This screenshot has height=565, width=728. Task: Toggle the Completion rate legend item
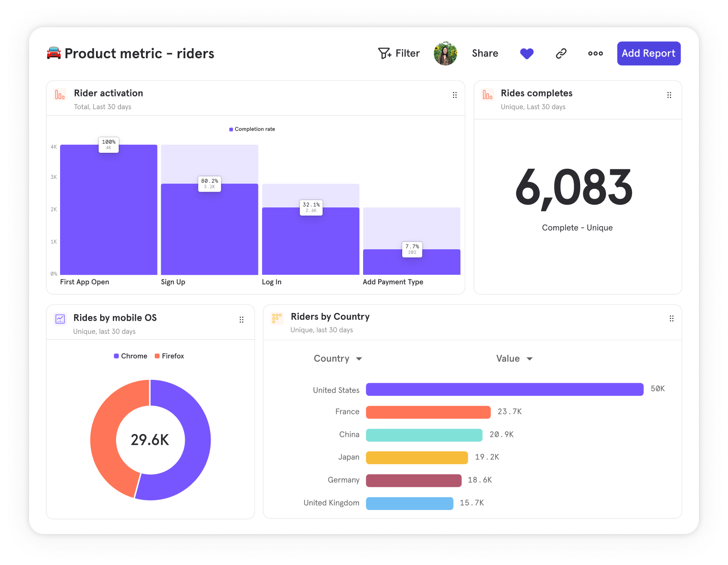[252, 129]
